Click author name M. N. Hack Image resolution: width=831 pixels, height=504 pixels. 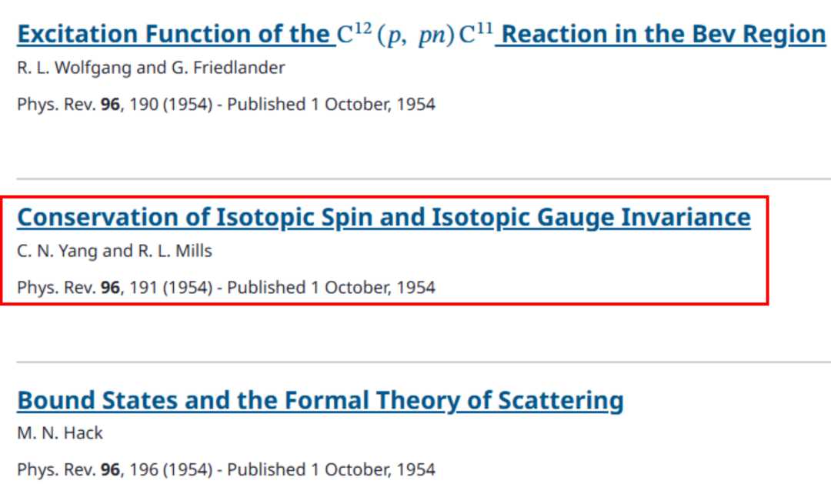click(60, 433)
